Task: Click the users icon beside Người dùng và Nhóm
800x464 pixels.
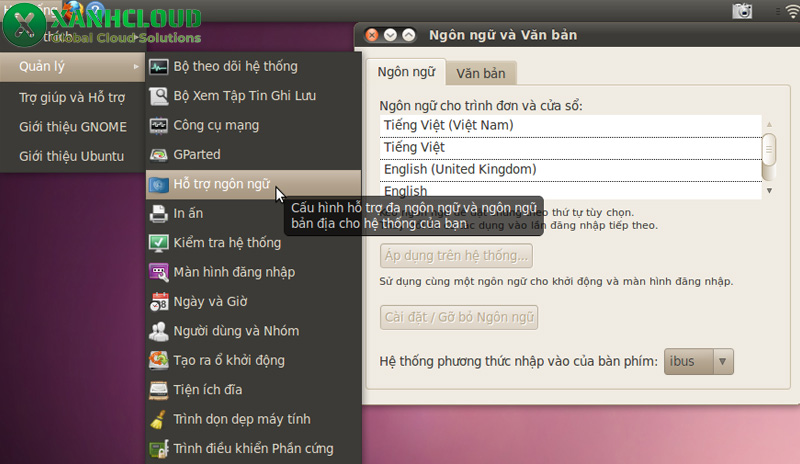Action: 158,331
